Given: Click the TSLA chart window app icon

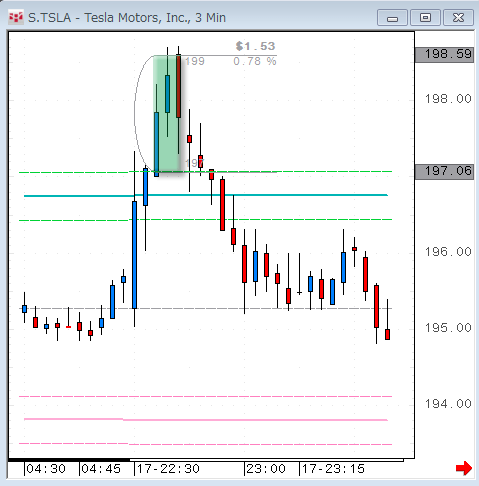Looking at the screenshot, I should [16, 18].
